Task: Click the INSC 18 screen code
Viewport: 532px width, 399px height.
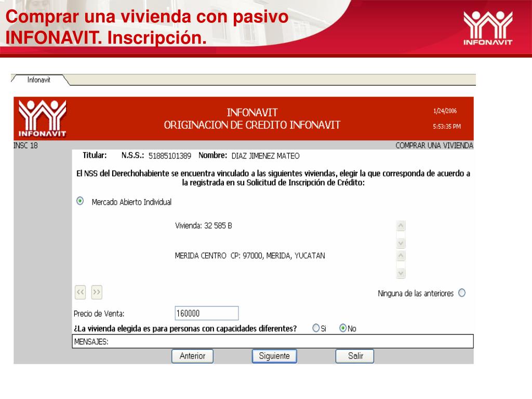Action: pos(25,145)
